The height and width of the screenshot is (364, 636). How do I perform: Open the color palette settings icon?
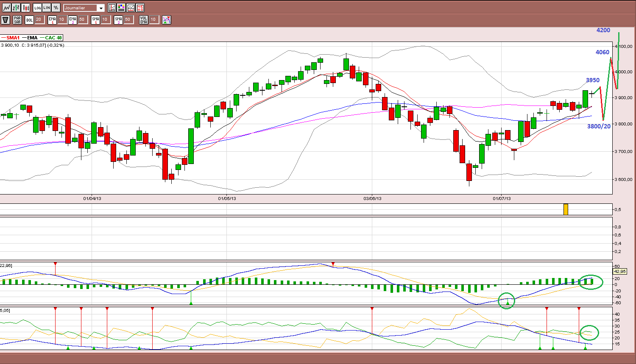[121, 8]
